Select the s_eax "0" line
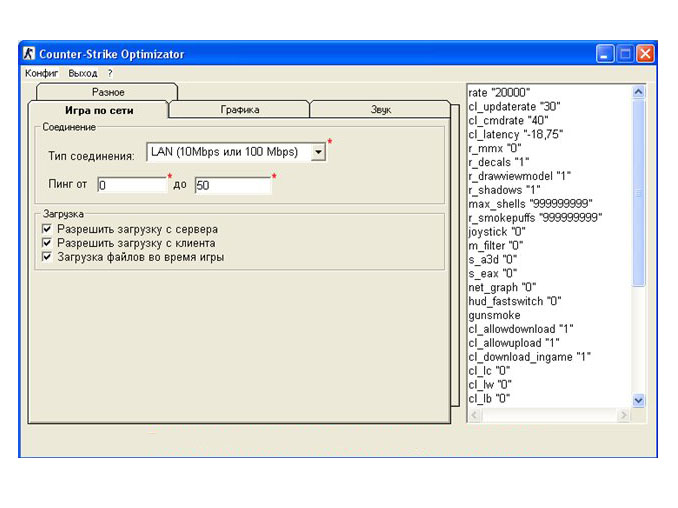 pos(493,273)
